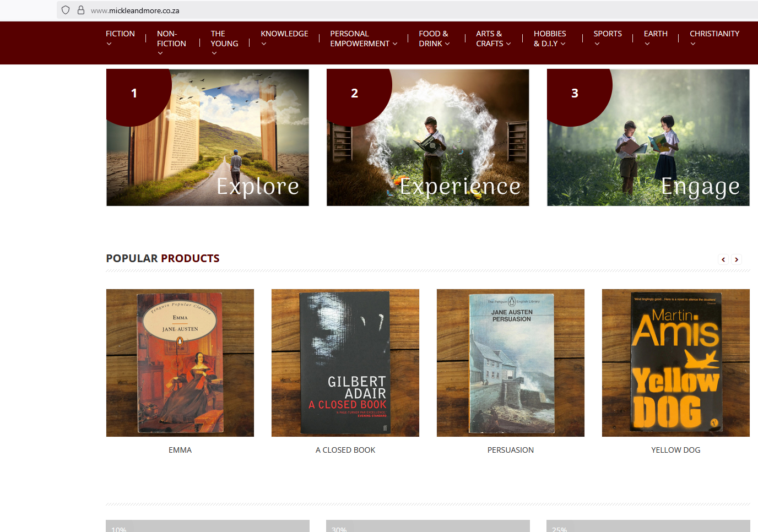Image resolution: width=758 pixels, height=532 pixels.
Task: Open the Arts & Crafts menu
Action: (x=494, y=39)
